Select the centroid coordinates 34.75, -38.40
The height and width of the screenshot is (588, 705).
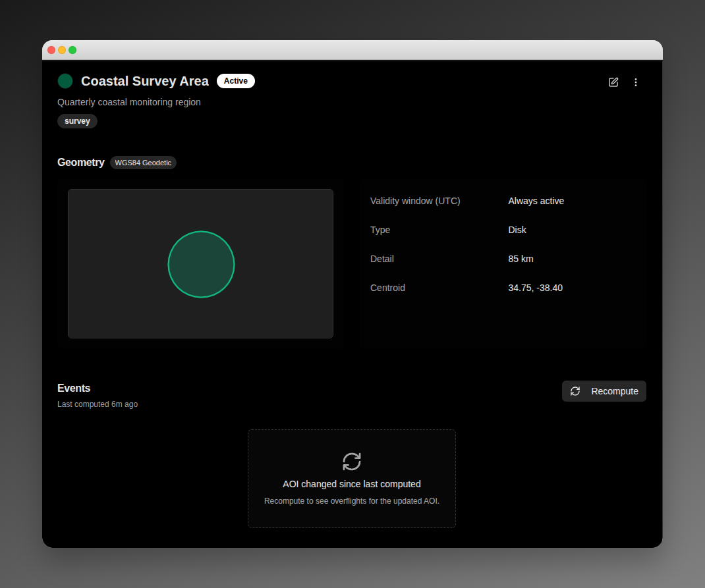point(535,288)
